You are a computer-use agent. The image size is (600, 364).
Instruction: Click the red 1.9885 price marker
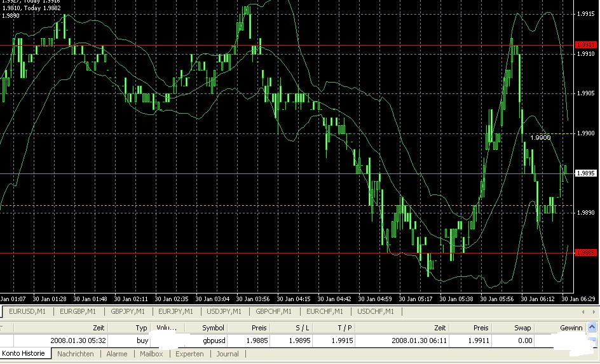585,253
